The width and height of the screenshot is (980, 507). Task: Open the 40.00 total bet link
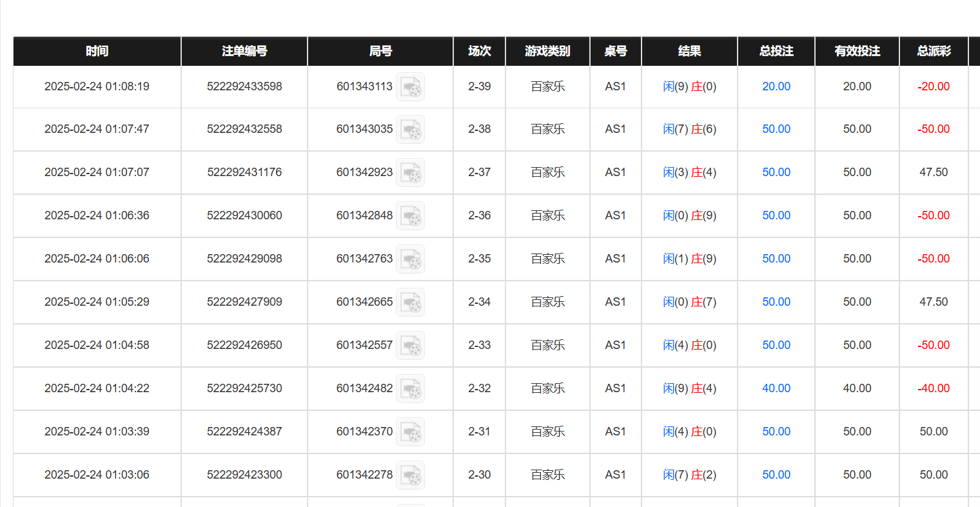[776, 388]
